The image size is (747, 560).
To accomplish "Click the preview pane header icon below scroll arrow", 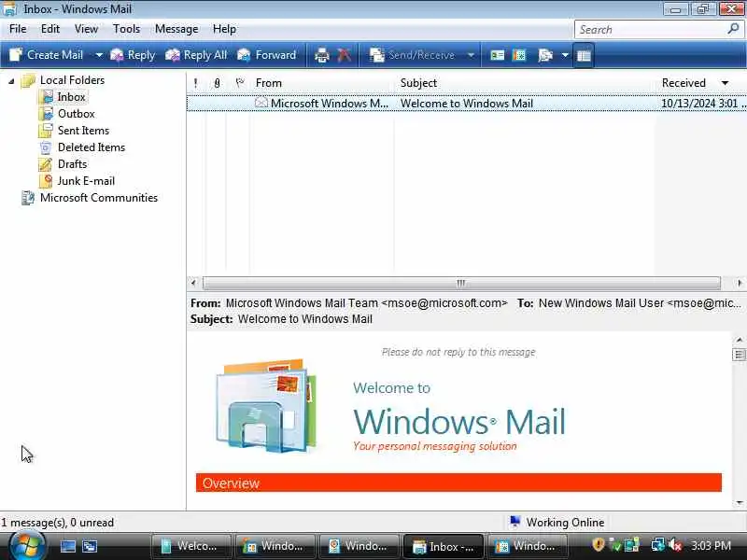I will [x=739, y=355].
